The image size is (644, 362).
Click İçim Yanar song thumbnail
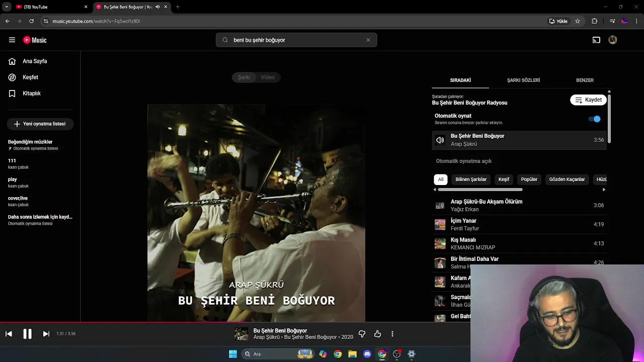440,225
